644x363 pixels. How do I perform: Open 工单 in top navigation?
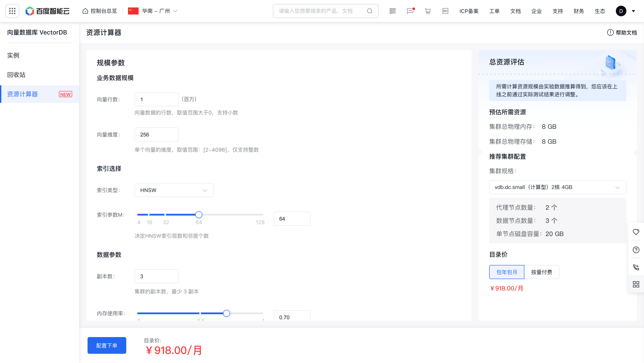494,11
